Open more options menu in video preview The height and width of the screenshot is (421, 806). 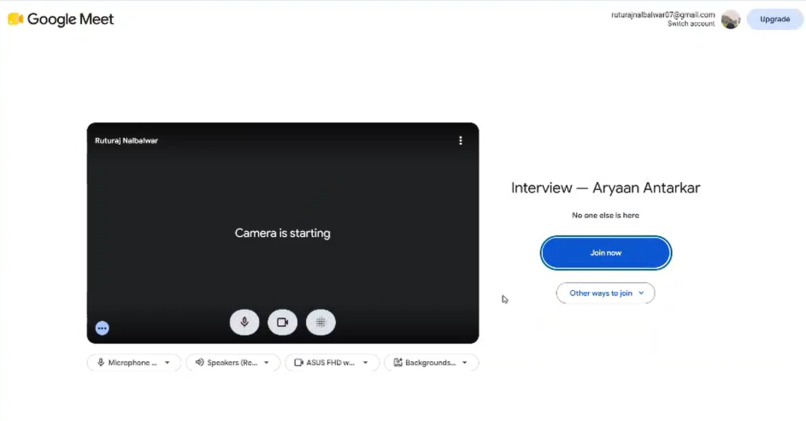[461, 141]
